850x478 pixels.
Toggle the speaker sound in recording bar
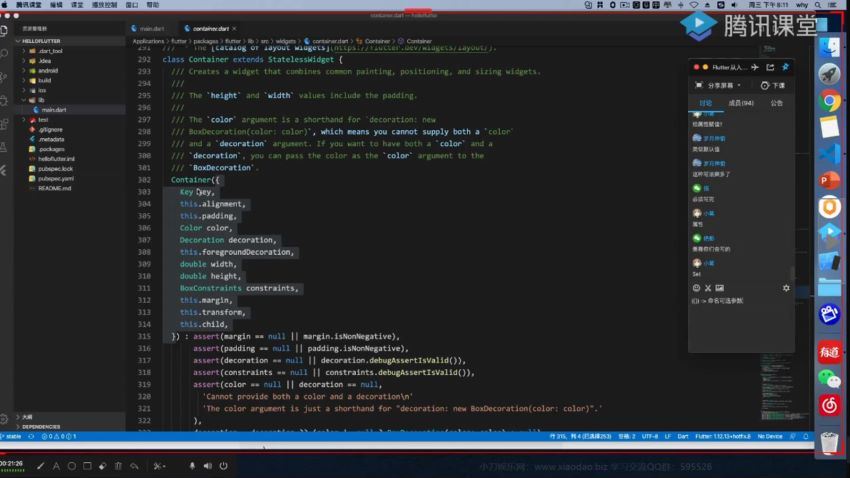click(208, 466)
